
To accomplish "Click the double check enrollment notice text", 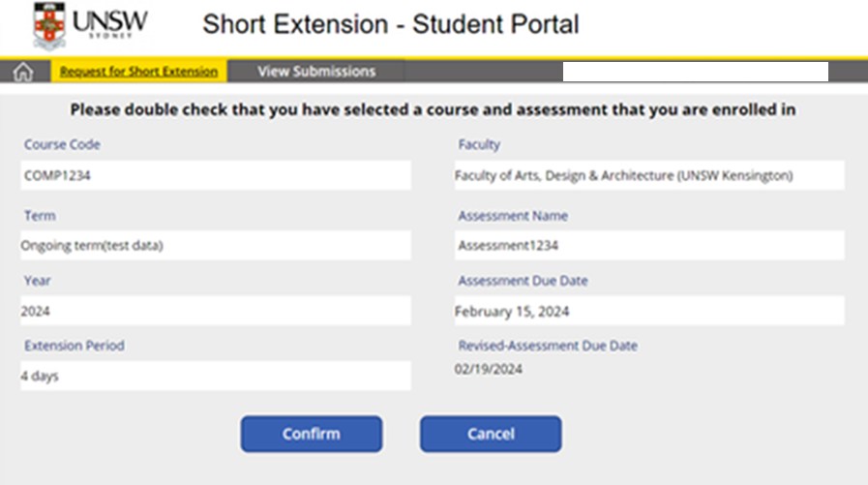I will [x=433, y=109].
